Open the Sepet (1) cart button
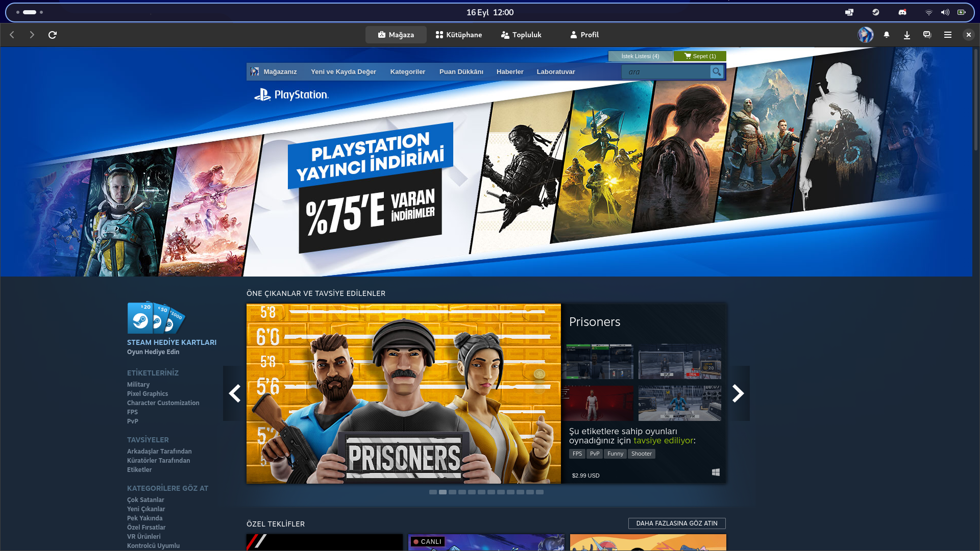This screenshot has width=980, height=551. [x=700, y=56]
